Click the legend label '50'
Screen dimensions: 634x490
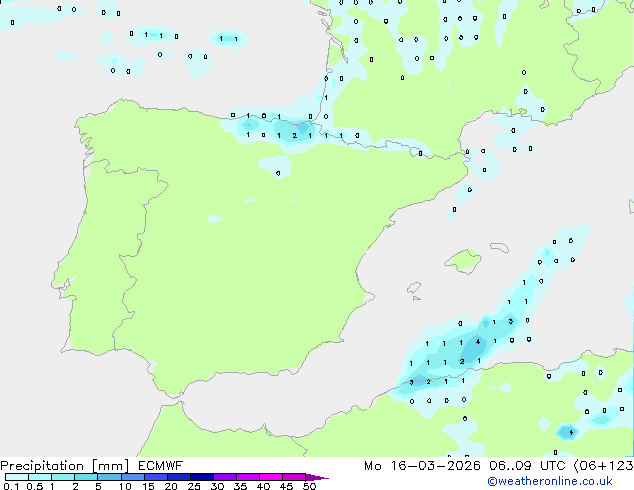(309, 486)
